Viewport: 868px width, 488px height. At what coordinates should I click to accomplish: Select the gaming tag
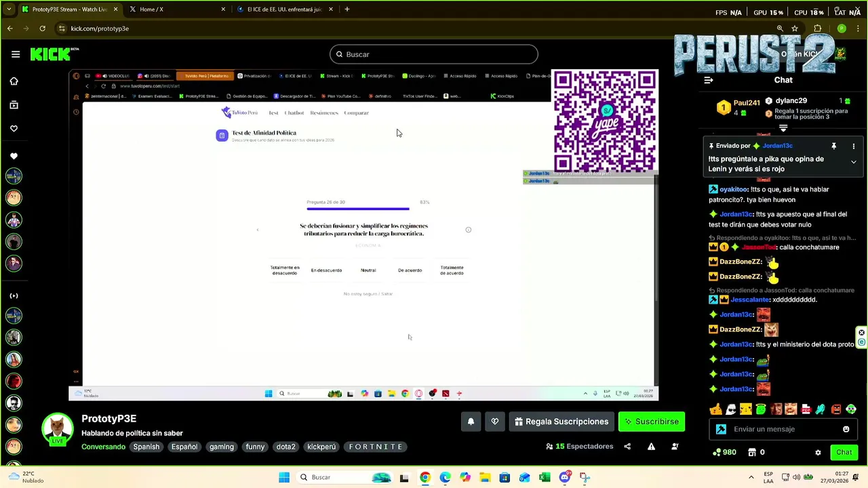click(x=222, y=447)
